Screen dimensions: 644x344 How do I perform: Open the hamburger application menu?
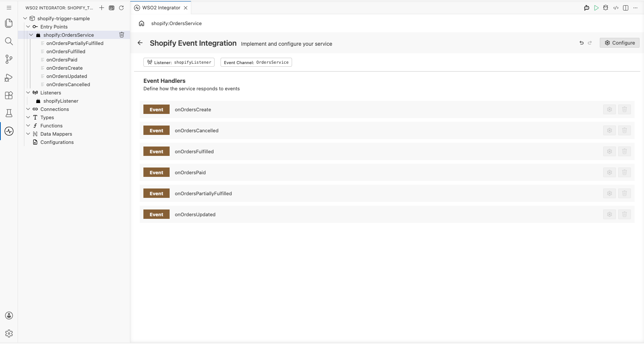[9, 7]
